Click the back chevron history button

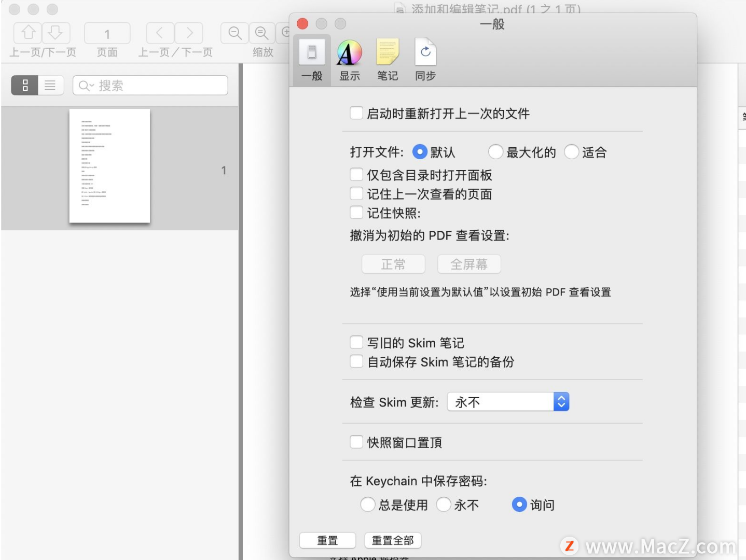pyautogui.click(x=160, y=33)
